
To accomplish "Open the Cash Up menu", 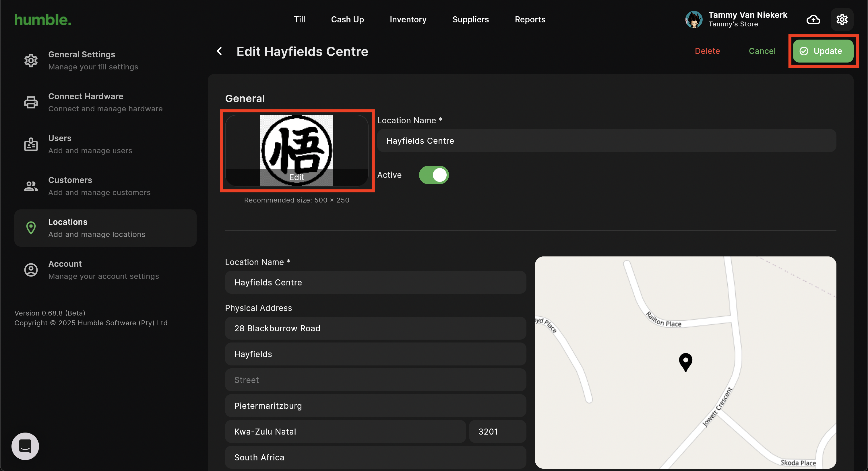I will pos(347,20).
